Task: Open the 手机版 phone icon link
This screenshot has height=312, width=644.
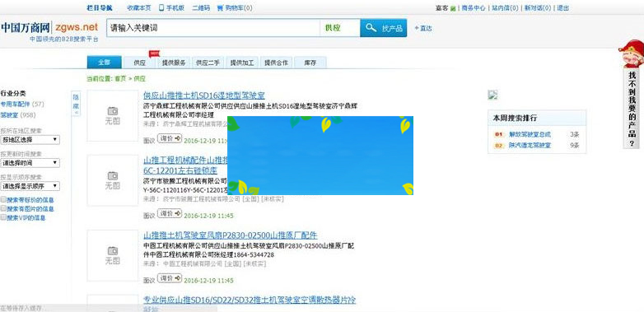Action: (171, 7)
